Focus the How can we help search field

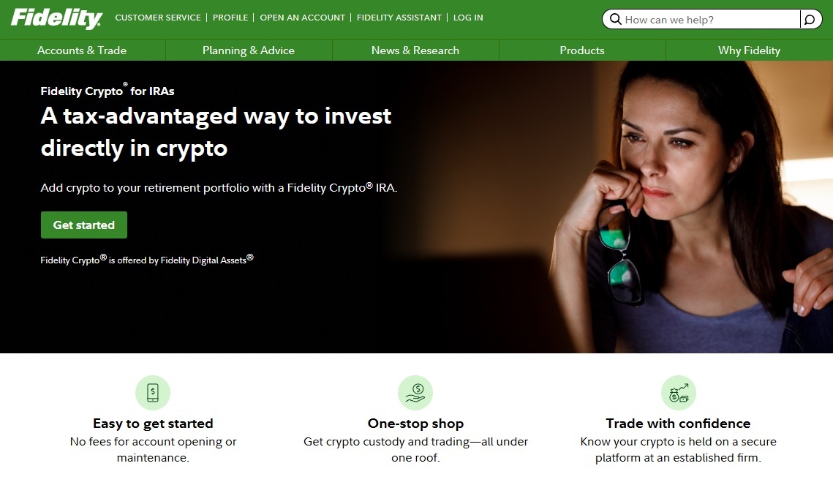coord(711,20)
